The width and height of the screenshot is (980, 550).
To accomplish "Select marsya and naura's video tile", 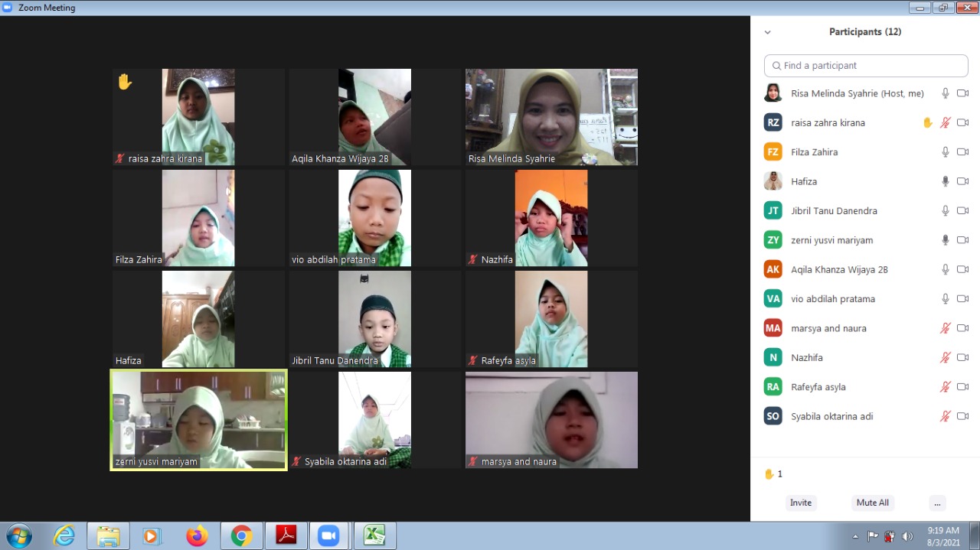I will coord(551,420).
